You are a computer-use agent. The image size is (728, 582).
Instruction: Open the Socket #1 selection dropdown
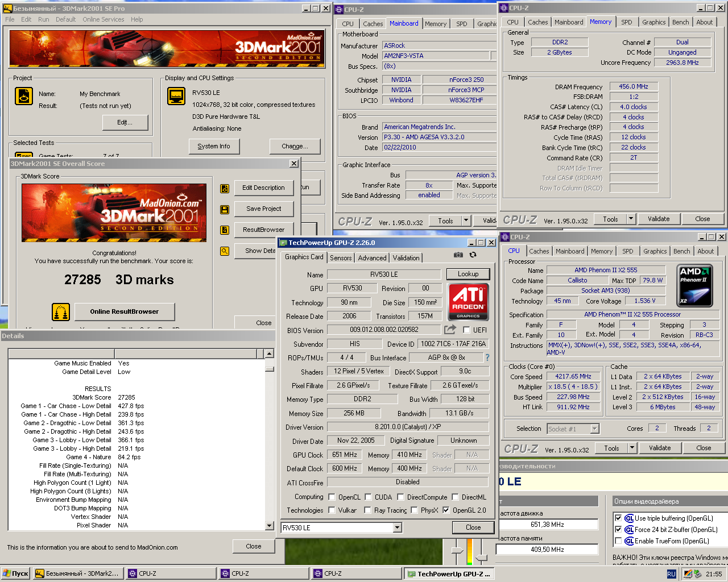click(594, 429)
